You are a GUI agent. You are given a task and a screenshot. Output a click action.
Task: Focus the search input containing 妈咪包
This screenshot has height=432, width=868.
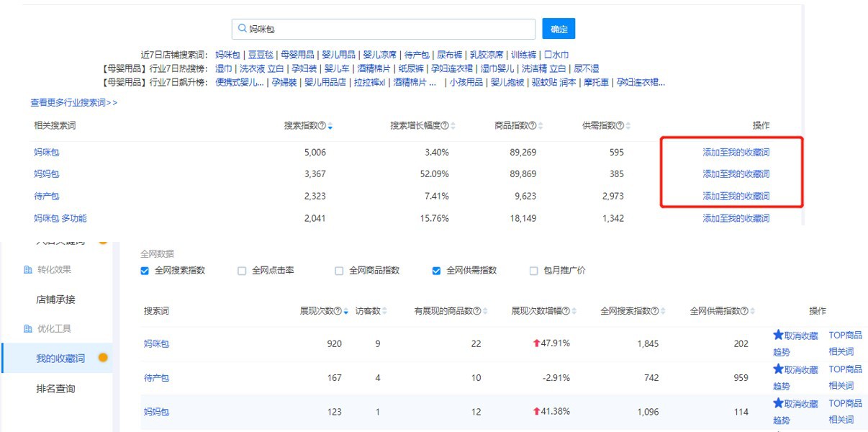384,30
